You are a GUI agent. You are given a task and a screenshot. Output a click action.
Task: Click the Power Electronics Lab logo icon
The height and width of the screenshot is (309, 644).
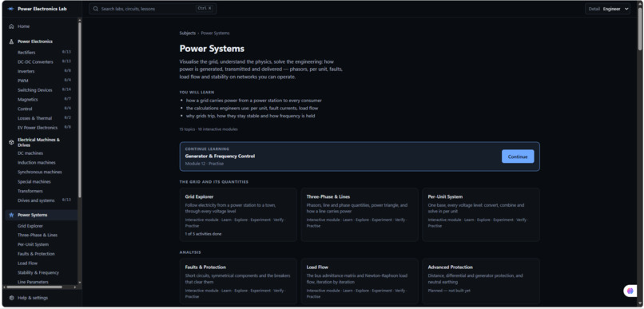point(10,9)
